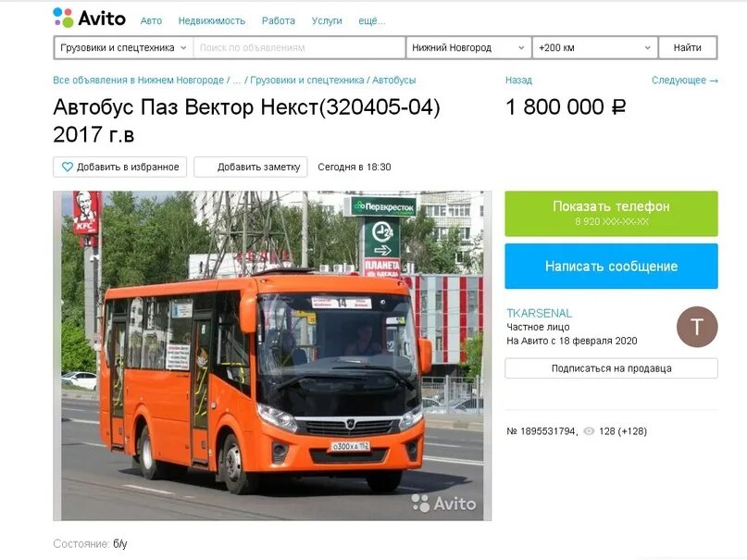
Task: Subscribe via Подписаться на продавца button
Action: coord(611,368)
